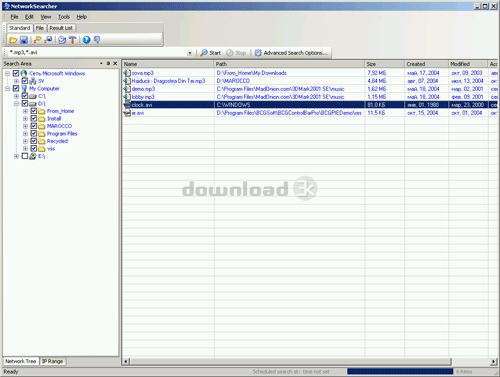Open the View menu
This screenshot has height=377, width=500.
click(46, 17)
